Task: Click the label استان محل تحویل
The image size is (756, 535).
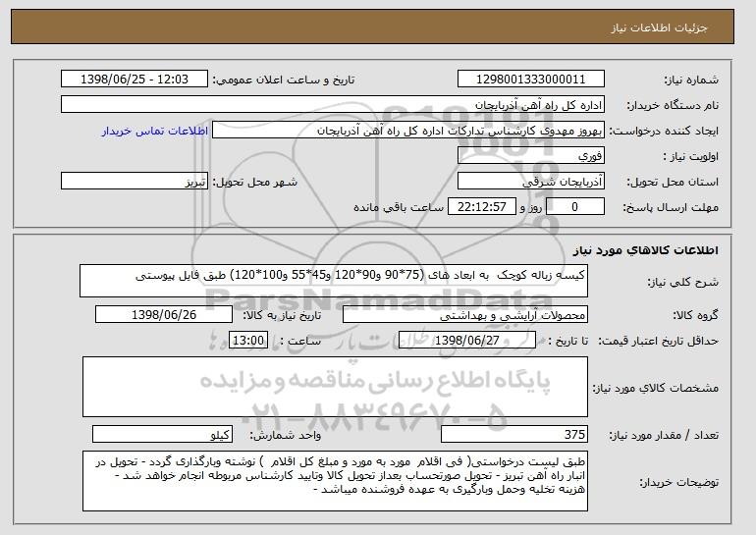Action: [x=673, y=183]
